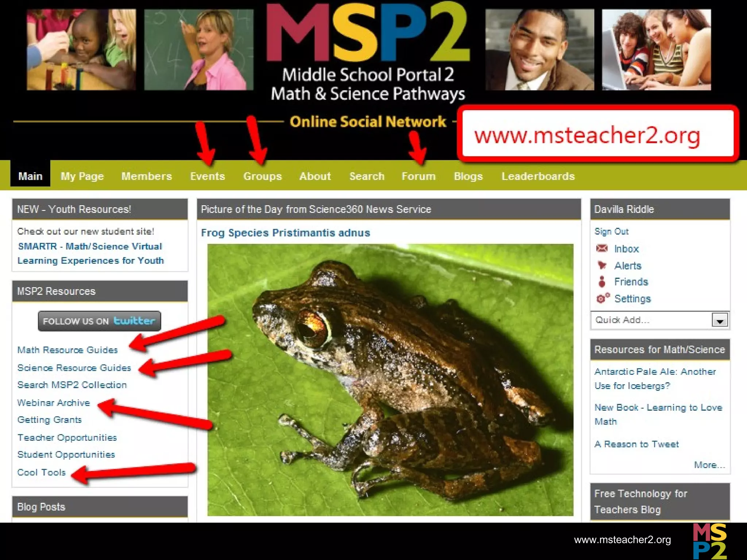The image size is (747, 560).
Task: Click the Alerts icon in user panel
Action: pos(602,265)
